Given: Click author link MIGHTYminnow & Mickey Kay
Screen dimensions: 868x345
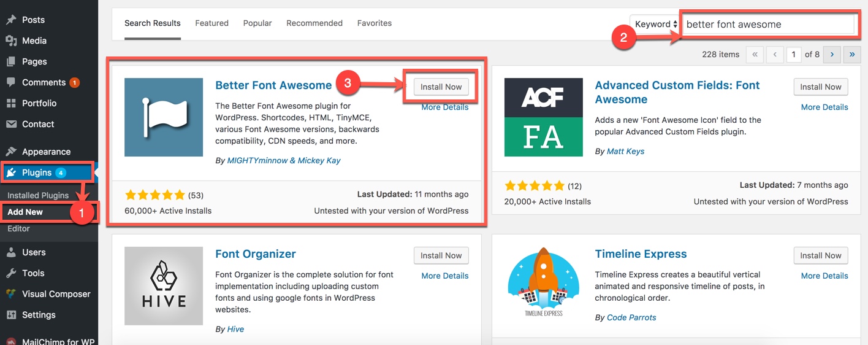Looking at the screenshot, I should point(284,160).
